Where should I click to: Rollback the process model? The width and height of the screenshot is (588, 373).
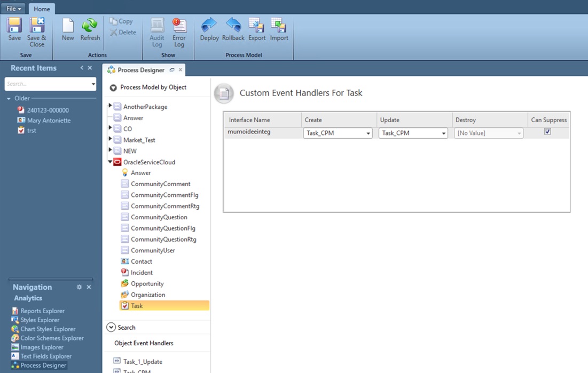tap(233, 29)
